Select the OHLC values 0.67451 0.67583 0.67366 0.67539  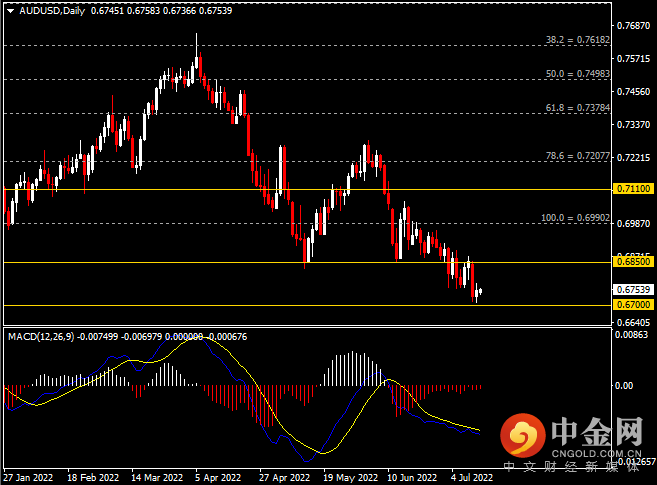tap(161, 11)
